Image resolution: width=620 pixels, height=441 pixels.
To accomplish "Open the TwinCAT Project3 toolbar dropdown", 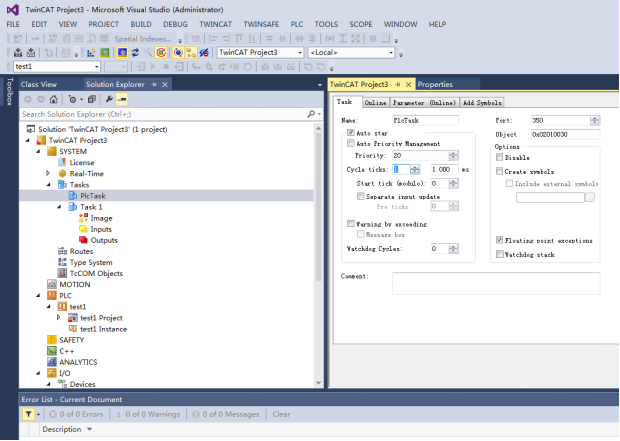I will coord(300,53).
